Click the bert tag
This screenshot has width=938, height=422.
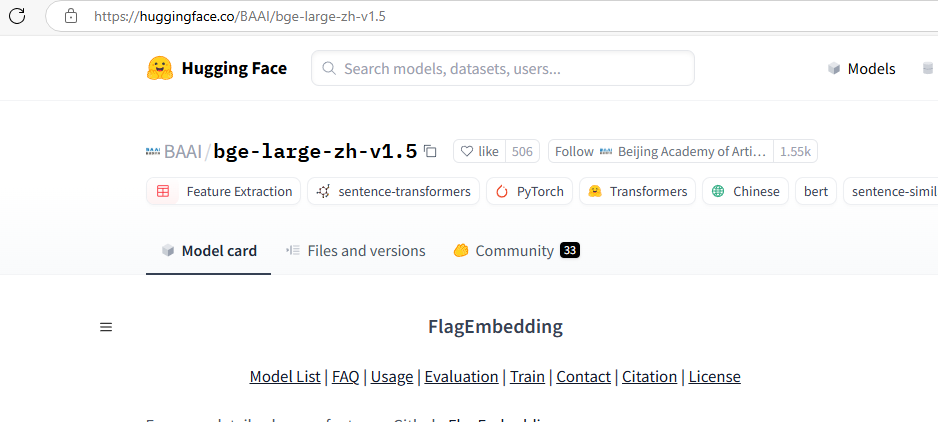tap(816, 192)
